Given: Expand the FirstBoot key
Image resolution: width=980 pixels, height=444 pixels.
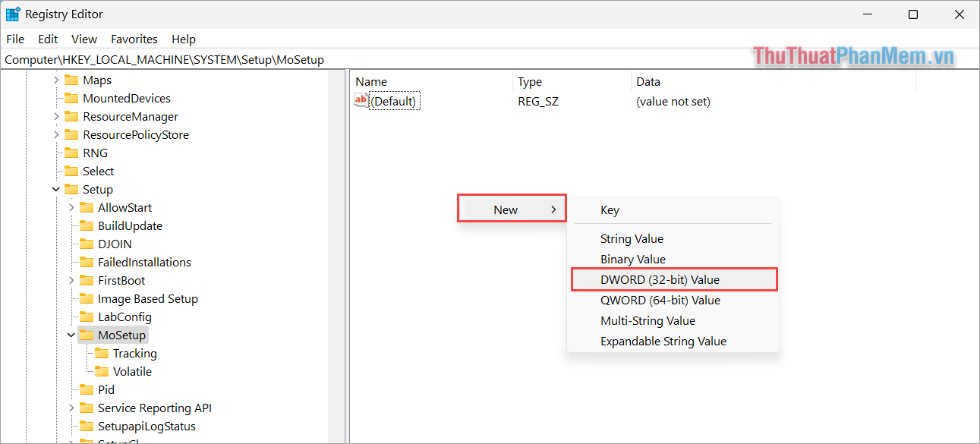Looking at the screenshot, I should (x=71, y=280).
